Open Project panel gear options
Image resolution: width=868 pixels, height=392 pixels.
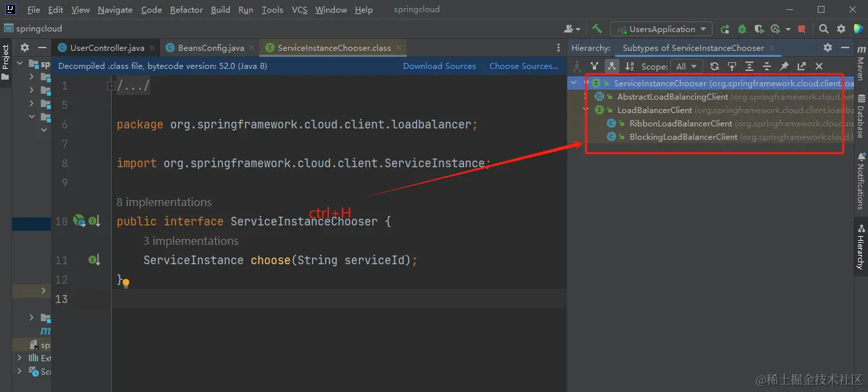pyautogui.click(x=25, y=47)
